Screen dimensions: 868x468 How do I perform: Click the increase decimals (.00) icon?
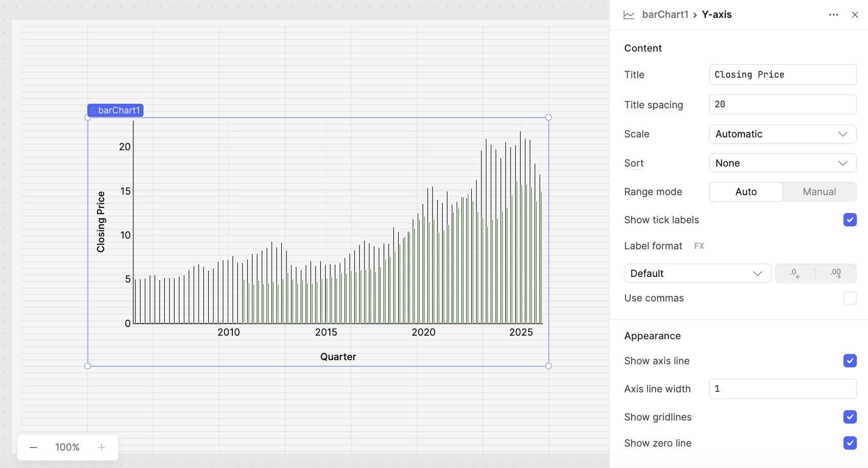(x=835, y=273)
